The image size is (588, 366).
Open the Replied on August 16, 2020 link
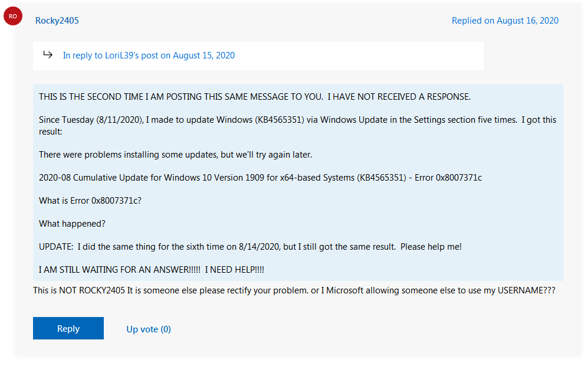pos(505,21)
